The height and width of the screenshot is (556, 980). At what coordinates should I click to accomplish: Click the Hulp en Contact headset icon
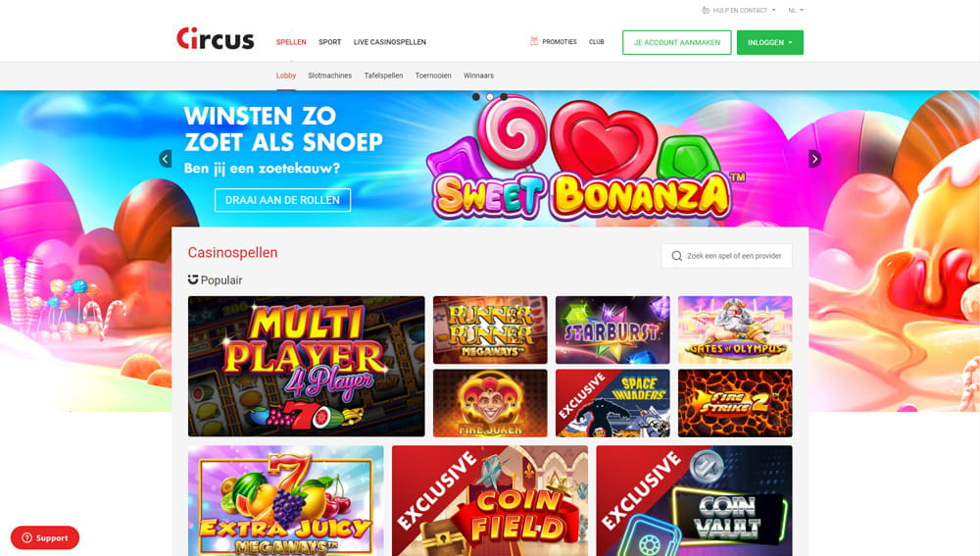[x=706, y=10]
